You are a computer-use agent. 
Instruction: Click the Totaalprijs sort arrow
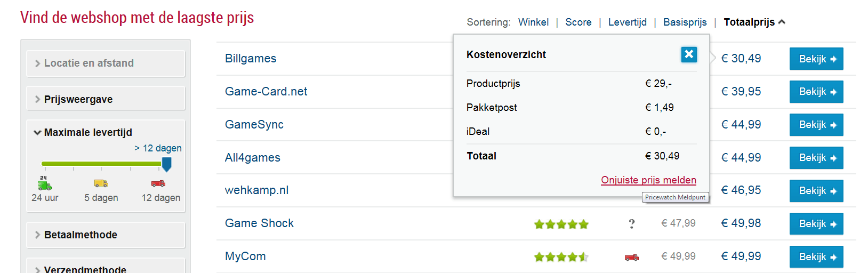point(782,22)
